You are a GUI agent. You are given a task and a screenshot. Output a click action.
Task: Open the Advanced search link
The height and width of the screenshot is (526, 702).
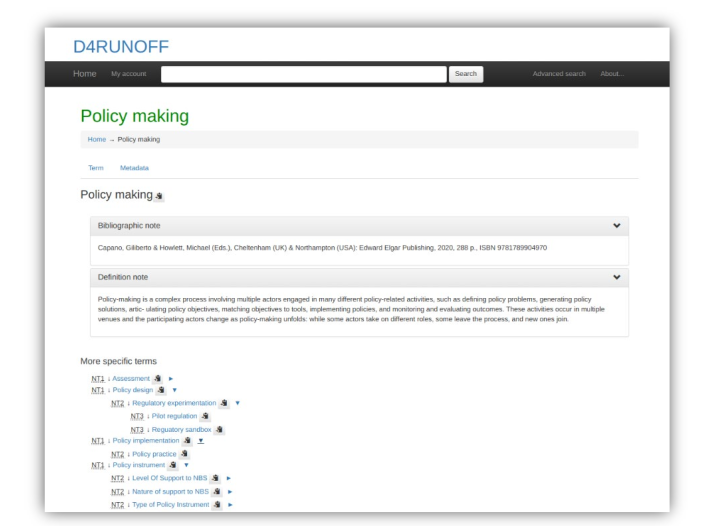(x=560, y=74)
